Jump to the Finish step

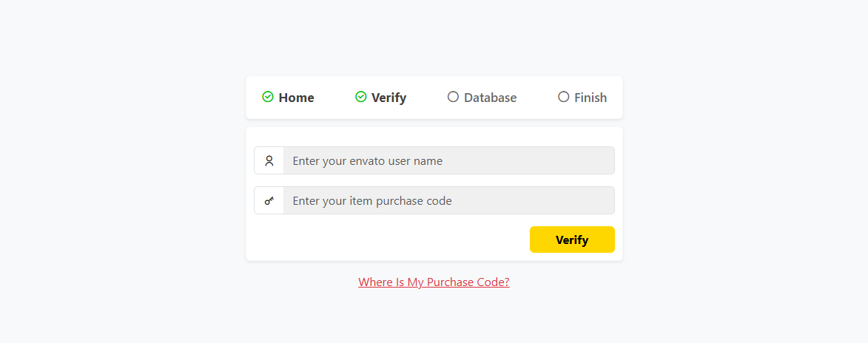(590, 98)
